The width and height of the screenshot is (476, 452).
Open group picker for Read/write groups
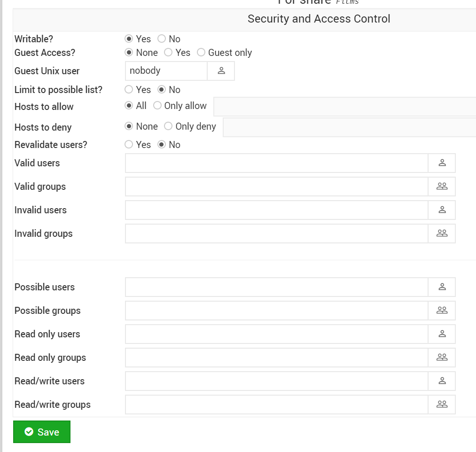[x=442, y=405]
